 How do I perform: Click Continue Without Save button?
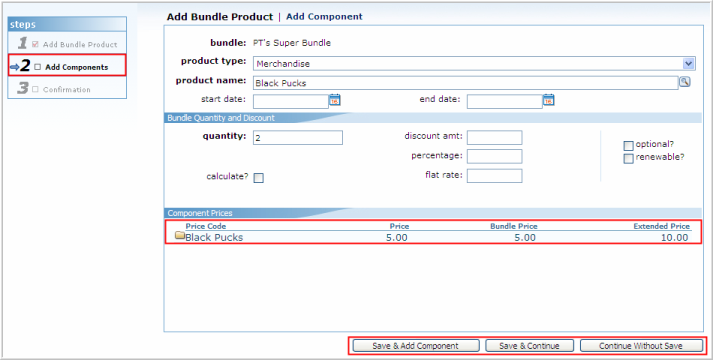click(x=641, y=346)
